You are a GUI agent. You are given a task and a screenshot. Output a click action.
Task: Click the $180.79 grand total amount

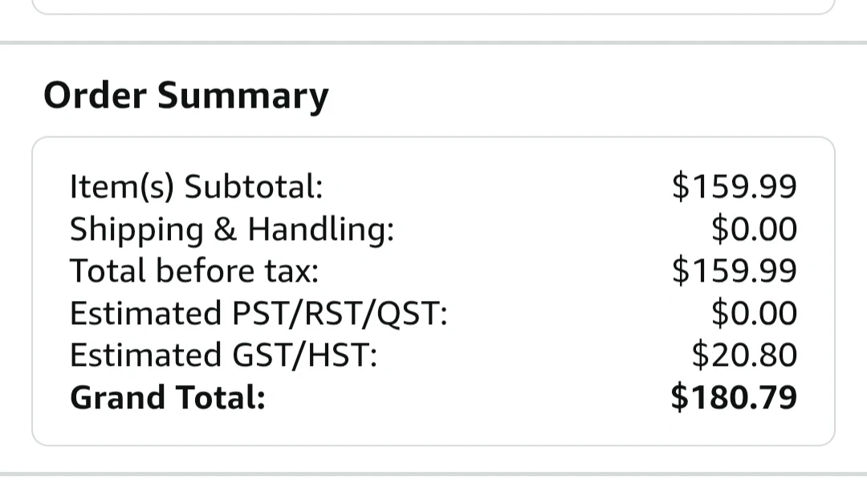734,397
